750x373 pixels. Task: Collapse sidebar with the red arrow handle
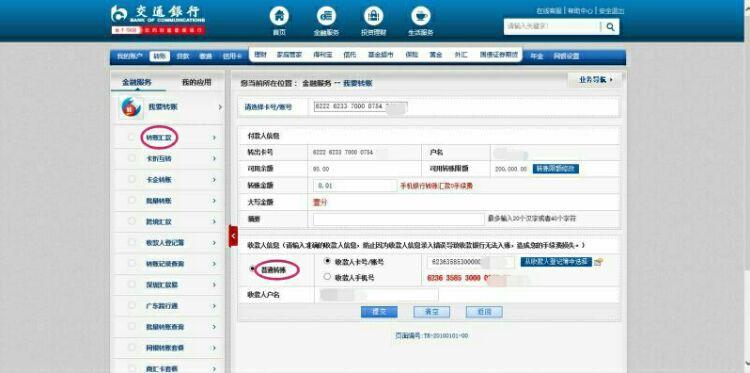coord(233,235)
